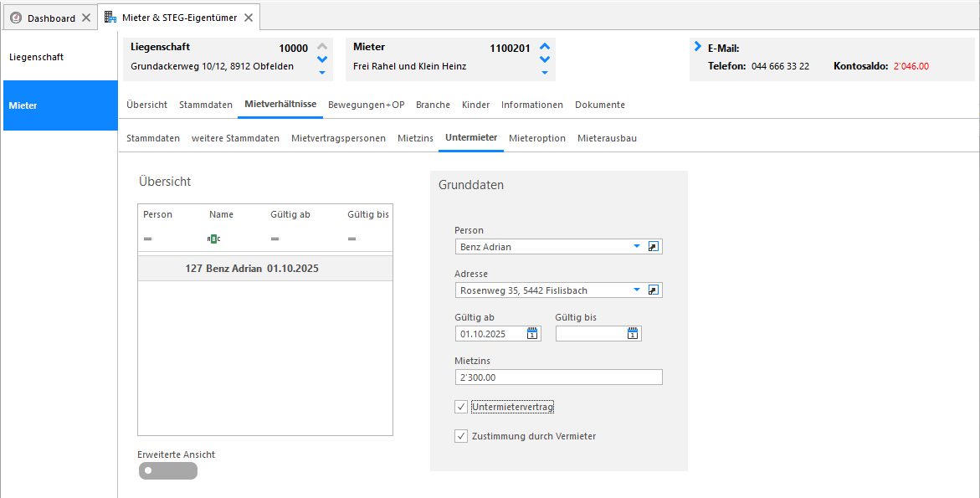Open the Informationen tab

(532, 105)
